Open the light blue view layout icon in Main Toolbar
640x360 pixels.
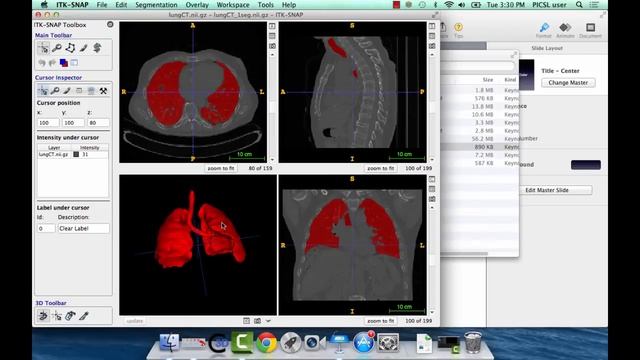pyautogui.click(x=74, y=63)
